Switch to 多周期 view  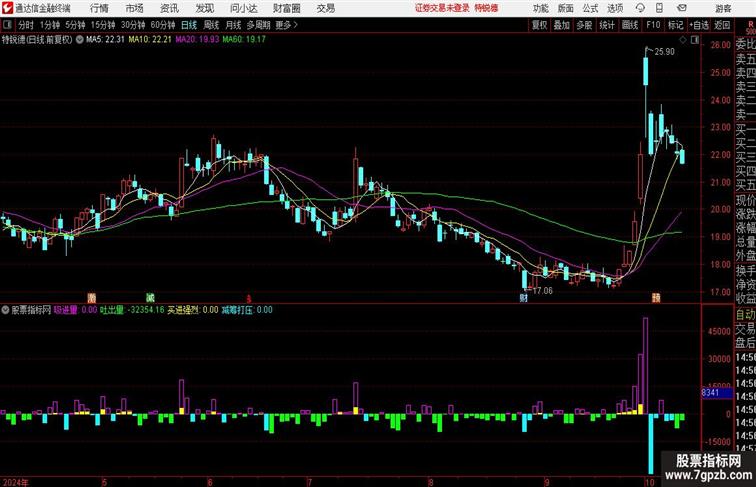click(x=258, y=25)
